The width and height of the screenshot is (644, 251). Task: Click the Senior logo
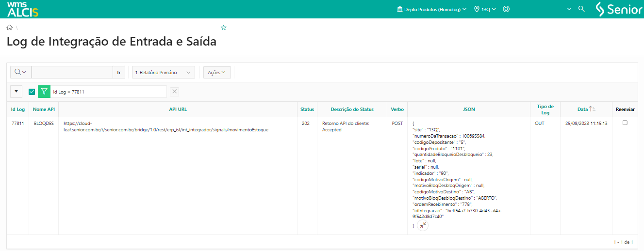pyautogui.click(x=619, y=9)
